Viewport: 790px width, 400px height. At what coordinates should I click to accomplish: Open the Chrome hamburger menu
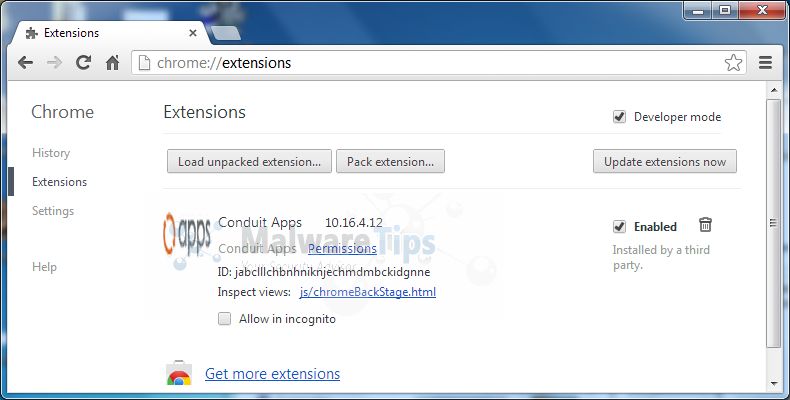pos(765,63)
